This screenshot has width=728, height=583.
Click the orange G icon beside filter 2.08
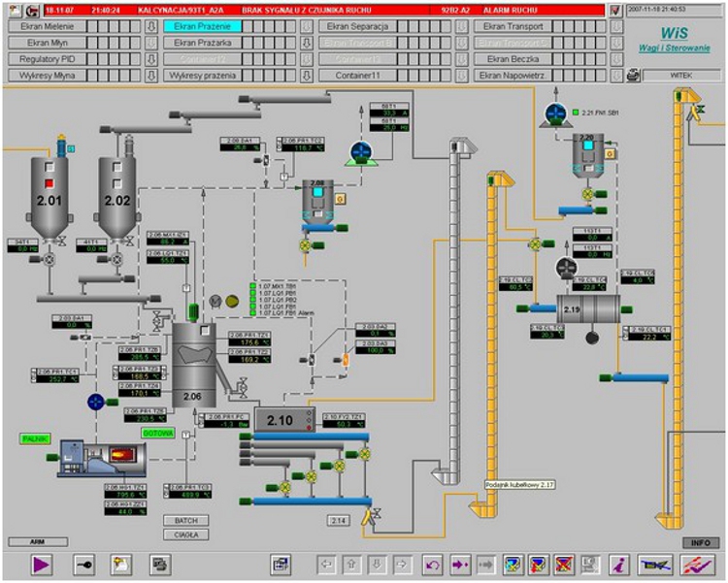point(341,199)
